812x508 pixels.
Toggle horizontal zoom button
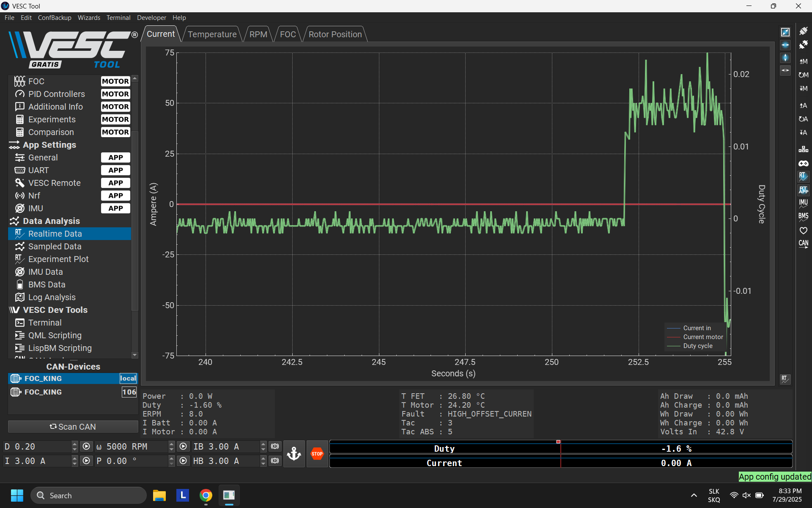pos(785,45)
